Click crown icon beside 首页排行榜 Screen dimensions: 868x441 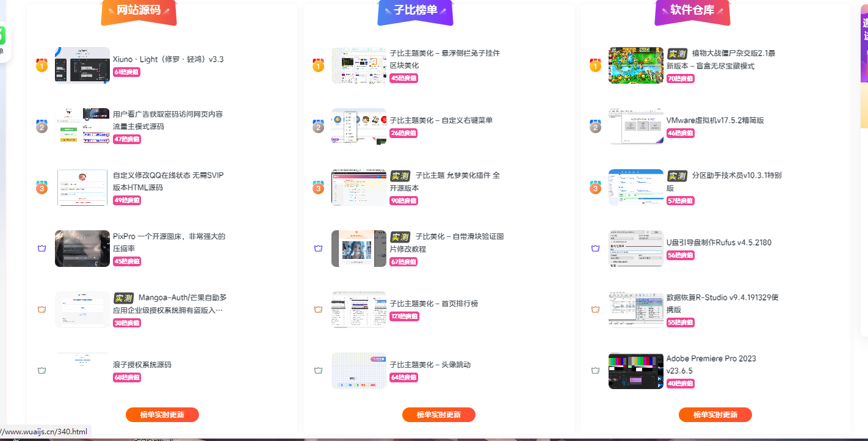pos(318,310)
